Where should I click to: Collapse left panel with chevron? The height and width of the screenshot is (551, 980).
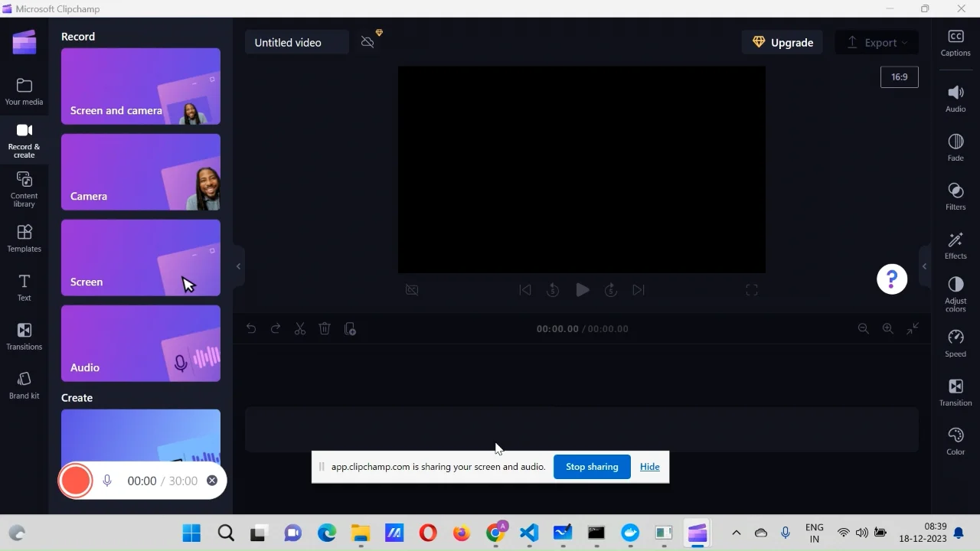[x=239, y=266]
